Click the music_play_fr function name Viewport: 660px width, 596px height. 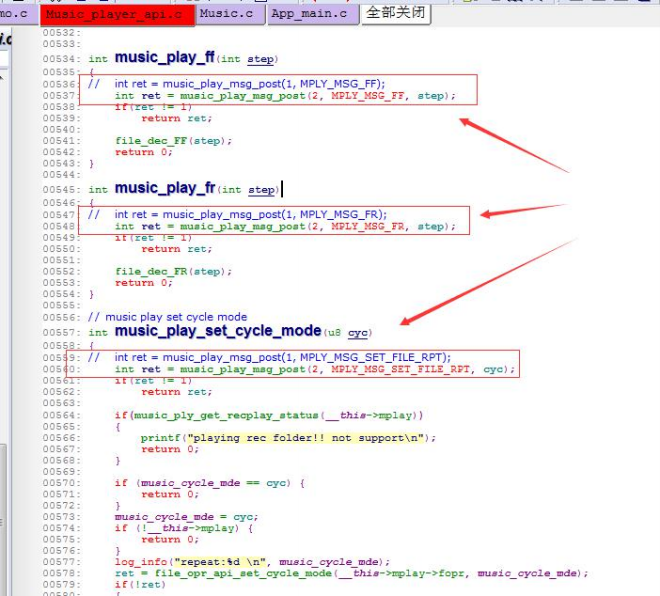click(x=165, y=188)
